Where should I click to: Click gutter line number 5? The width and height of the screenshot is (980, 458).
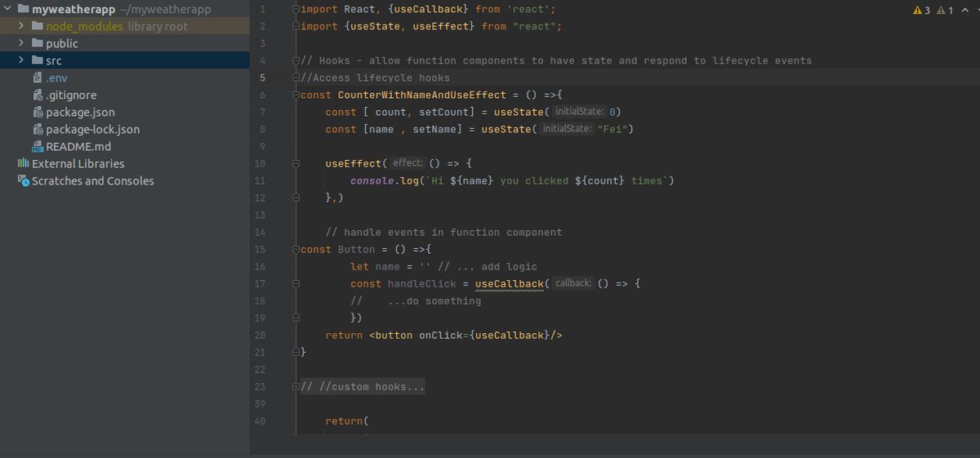pyautogui.click(x=262, y=78)
